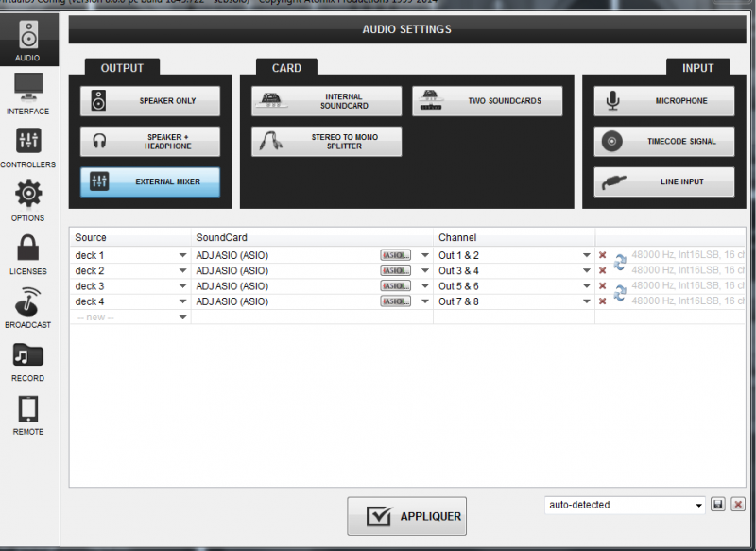Open ASIO settings for deck 4
This screenshot has height=551, width=756.
point(395,301)
